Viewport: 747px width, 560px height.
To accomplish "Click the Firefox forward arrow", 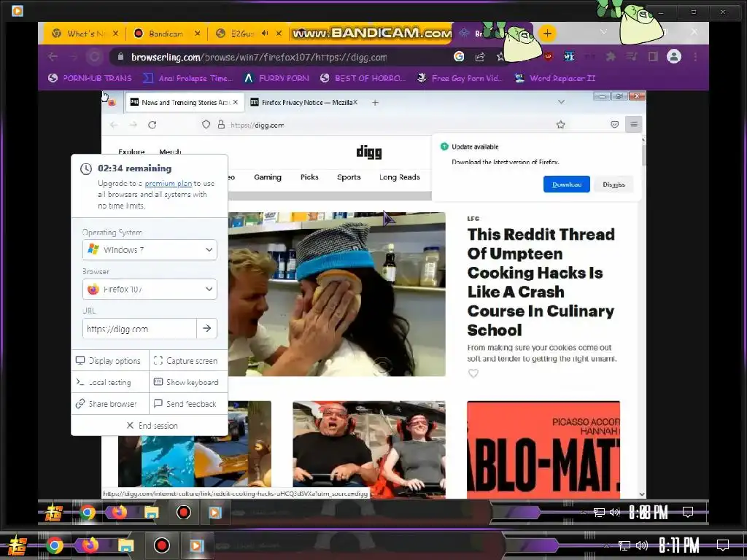I will pyautogui.click(x=133, y=125).
